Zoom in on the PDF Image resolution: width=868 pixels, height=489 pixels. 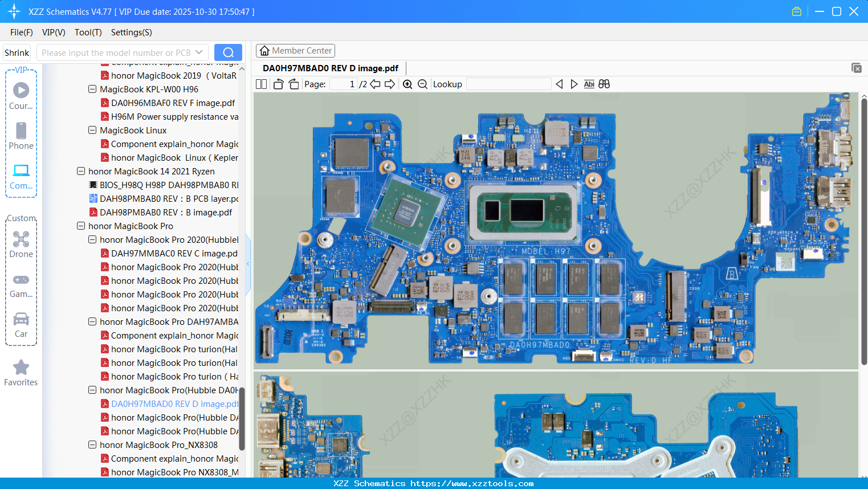point(407,84)
